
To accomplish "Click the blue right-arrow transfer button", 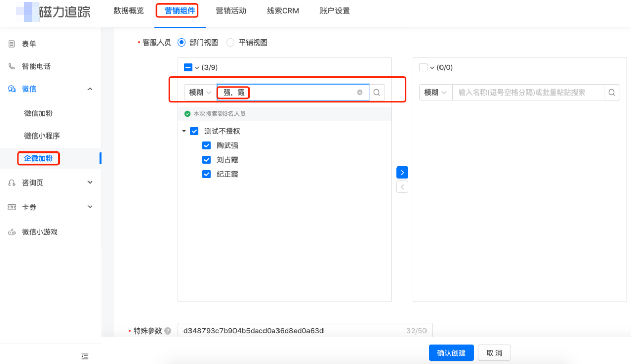I will coord(402,172).
